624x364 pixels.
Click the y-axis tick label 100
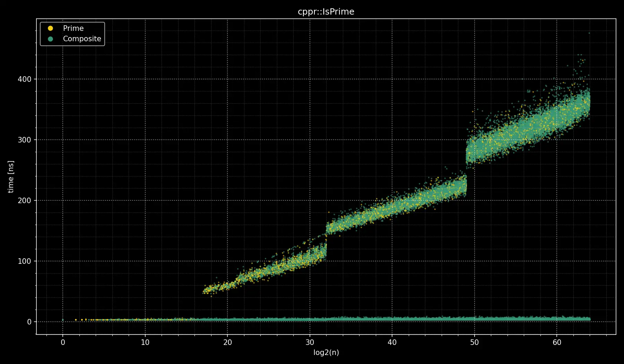click(x=24, y=261)
